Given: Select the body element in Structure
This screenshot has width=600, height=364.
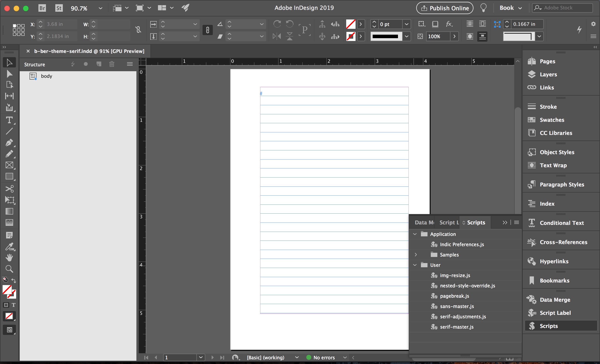Looking at the screenshot, I should [x=46, y=76].
